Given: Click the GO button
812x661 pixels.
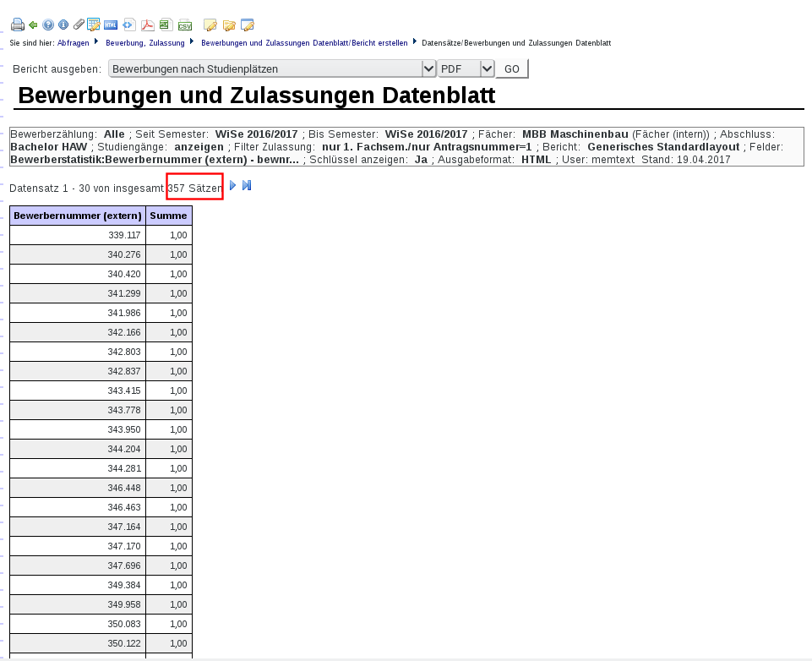Looking at the screenshot, I should click(512, 69).
